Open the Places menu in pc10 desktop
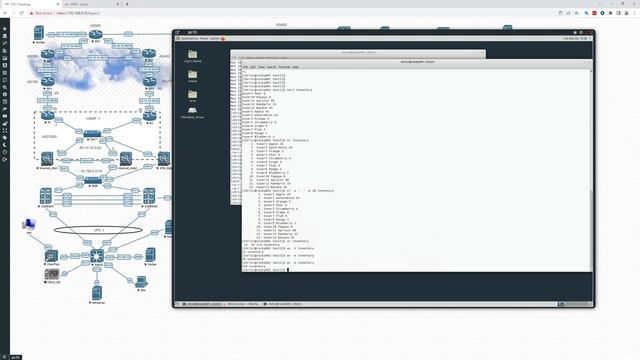 pyautogui.click(x=204, y=38)
